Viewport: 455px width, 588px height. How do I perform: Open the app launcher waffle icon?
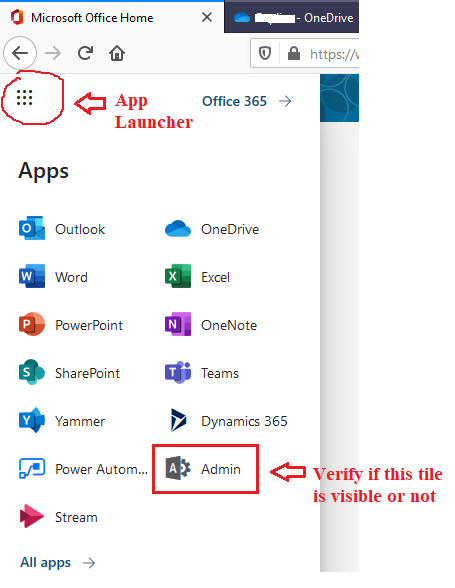[x=25, y=98]
